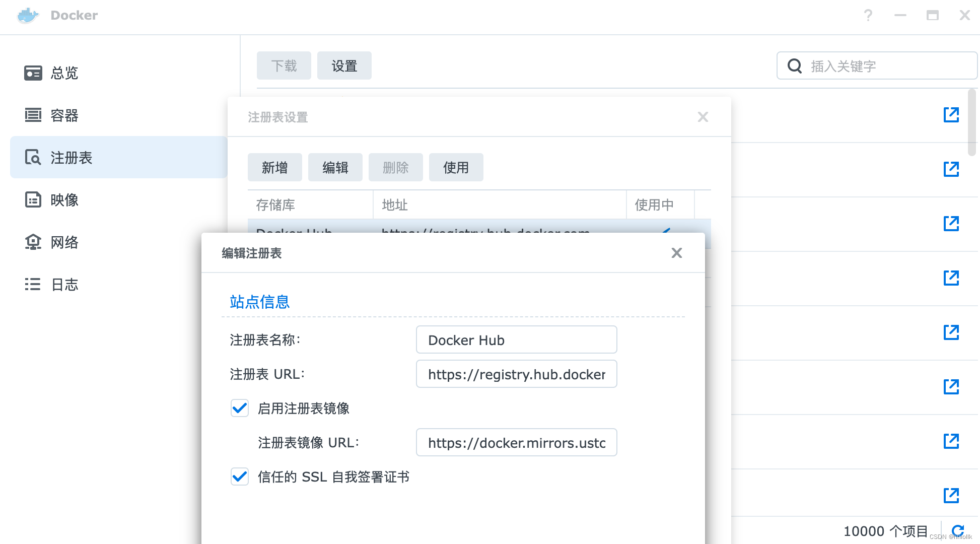
Task: Open the topmost external link icon
Action: tap(951, 115)
